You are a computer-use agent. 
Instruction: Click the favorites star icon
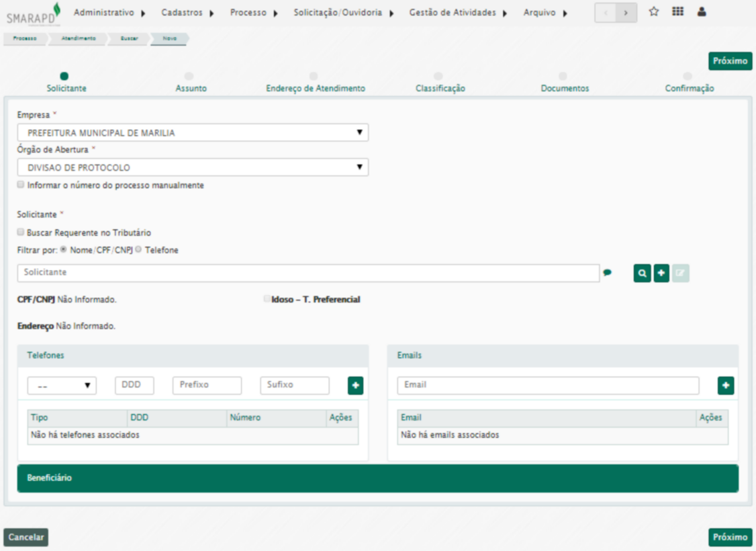point(653,12)
